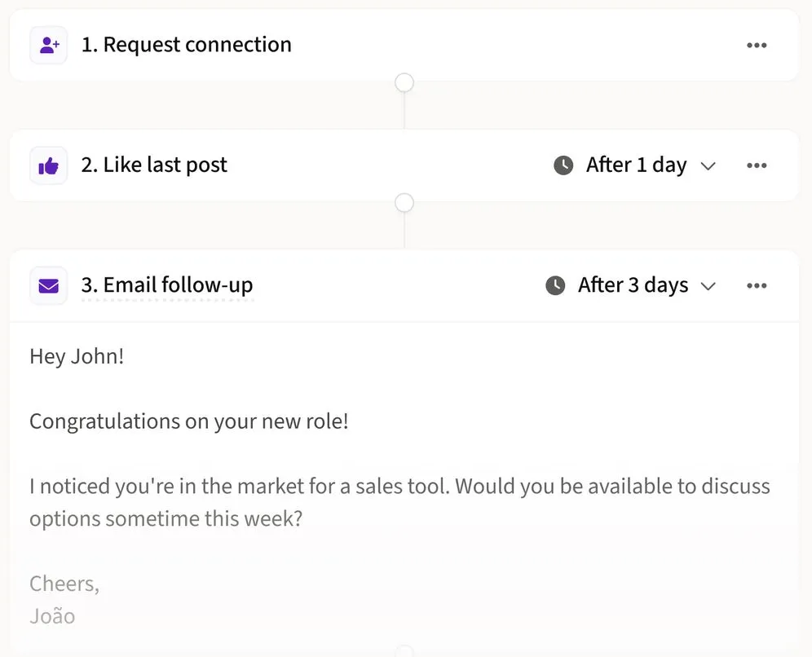The width and height of the screenshot is (812, 657).
Task: Click the connector node below Request connection step
Action: [404, 82]
